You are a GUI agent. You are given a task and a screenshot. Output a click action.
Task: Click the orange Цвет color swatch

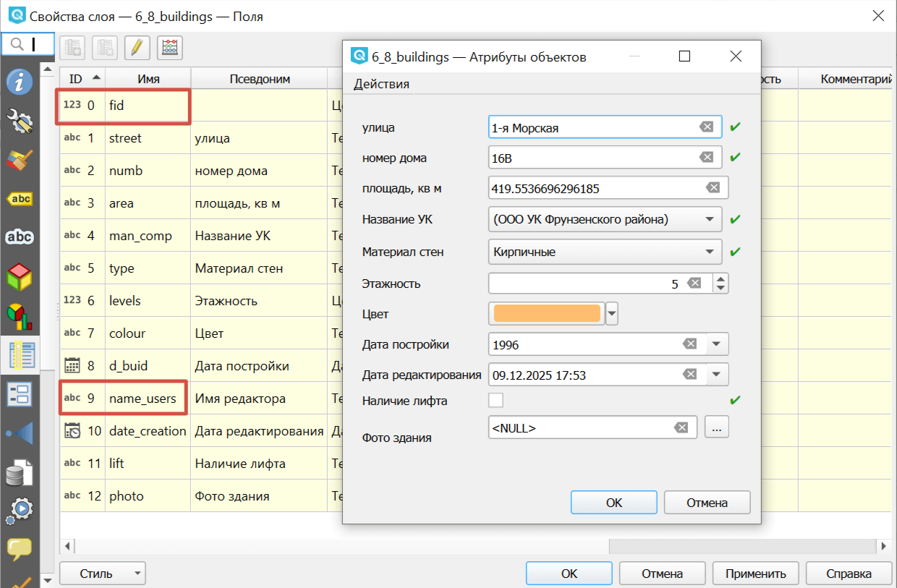tap(547, 314)
